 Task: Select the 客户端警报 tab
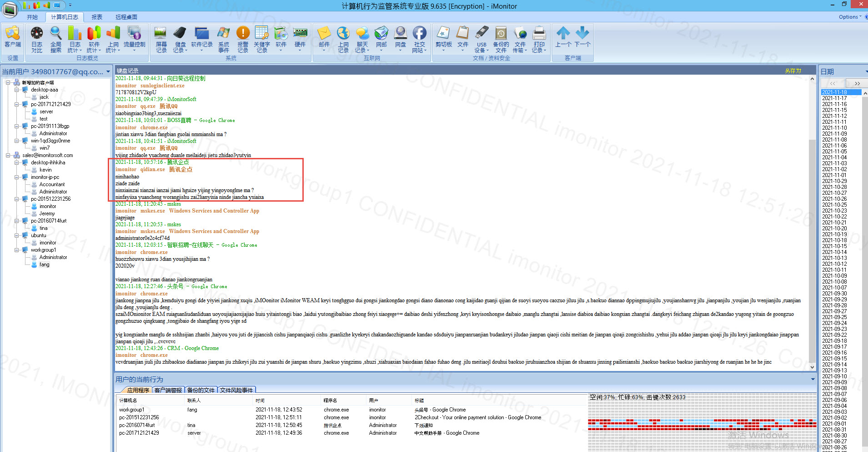pos(168,390)
